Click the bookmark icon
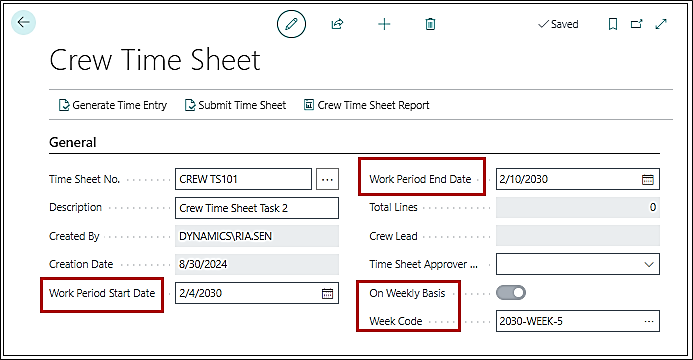 [613, 24]
